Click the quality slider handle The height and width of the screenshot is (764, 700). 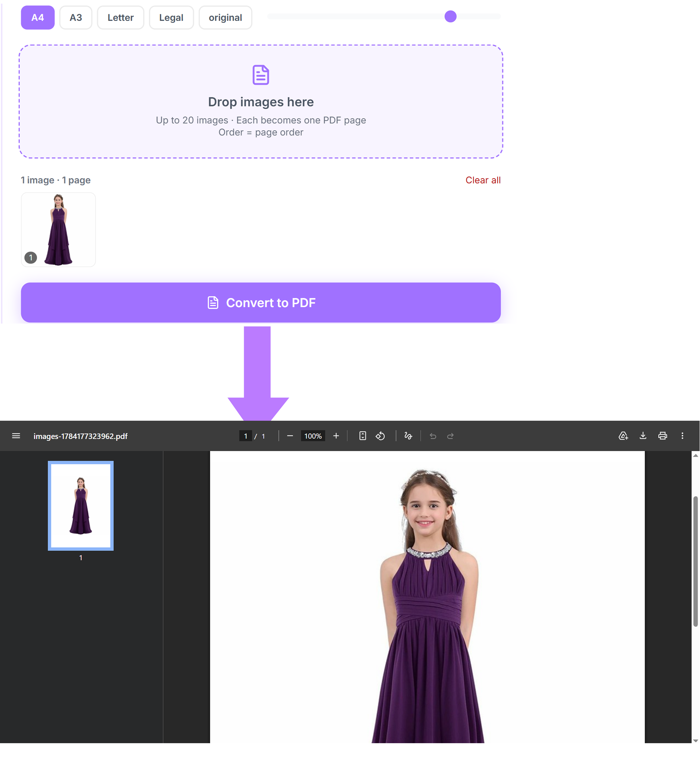tap(450, 16)
